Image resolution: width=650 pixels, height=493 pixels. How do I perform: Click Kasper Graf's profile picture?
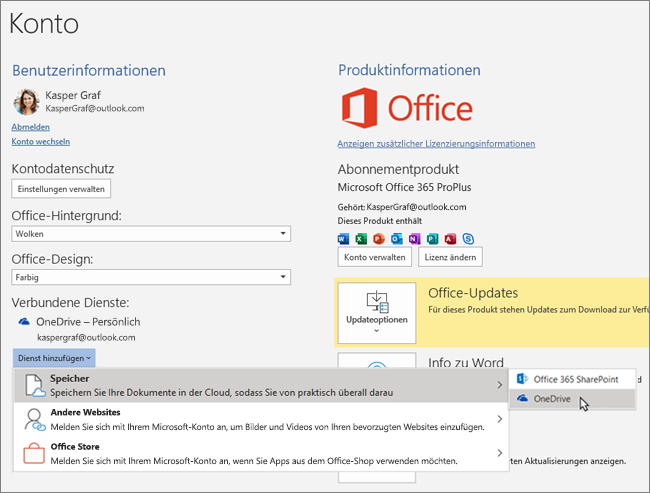[27, 102]
